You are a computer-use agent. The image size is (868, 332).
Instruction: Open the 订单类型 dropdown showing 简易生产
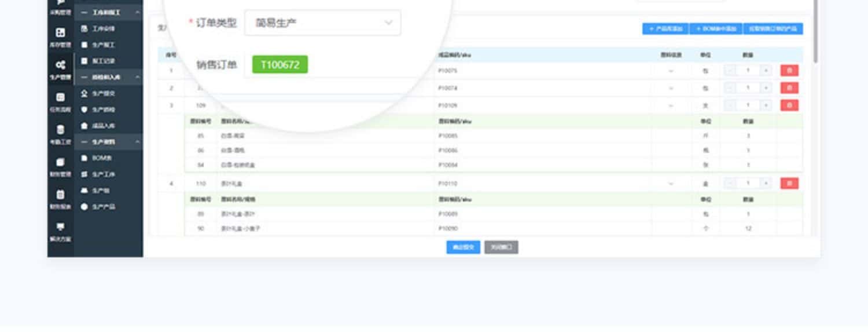(322, 23)
